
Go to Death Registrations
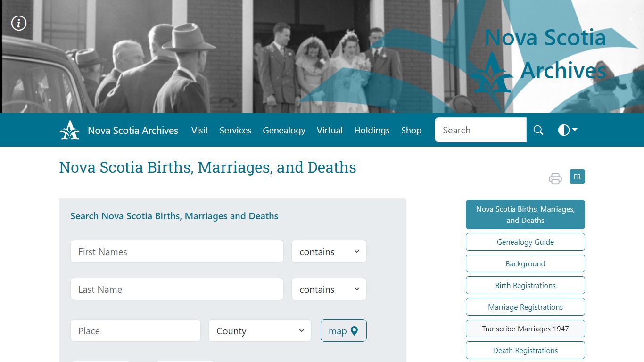[525, 350]
